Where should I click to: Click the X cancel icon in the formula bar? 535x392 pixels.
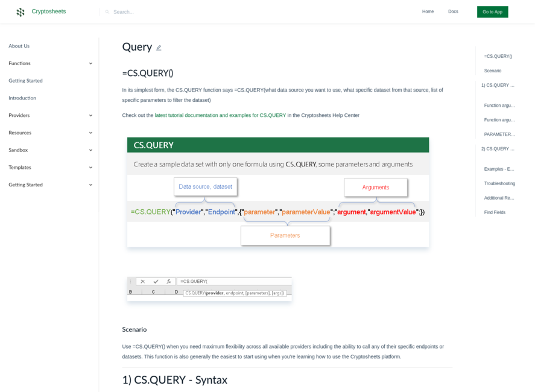pyautogui.click(x=143, y=281)
